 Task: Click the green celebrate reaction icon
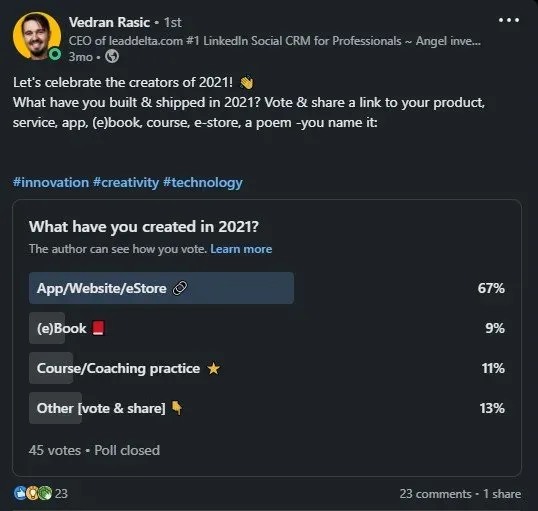point(45,493)
